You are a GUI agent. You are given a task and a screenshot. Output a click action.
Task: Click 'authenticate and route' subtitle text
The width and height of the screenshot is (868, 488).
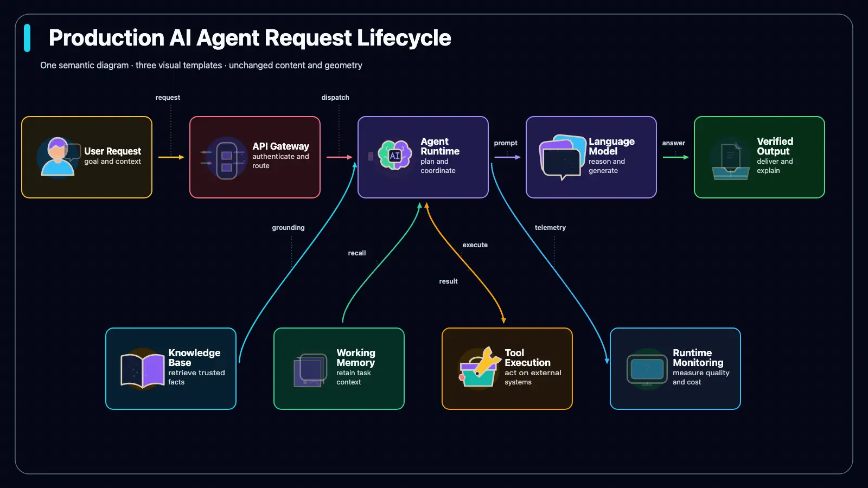tap(280, 161)
